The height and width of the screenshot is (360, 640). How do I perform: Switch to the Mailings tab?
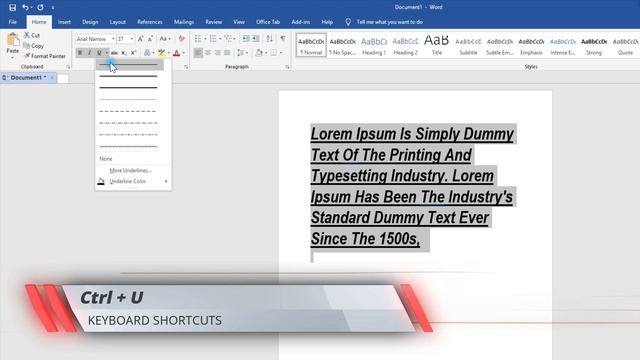[184, 22]
